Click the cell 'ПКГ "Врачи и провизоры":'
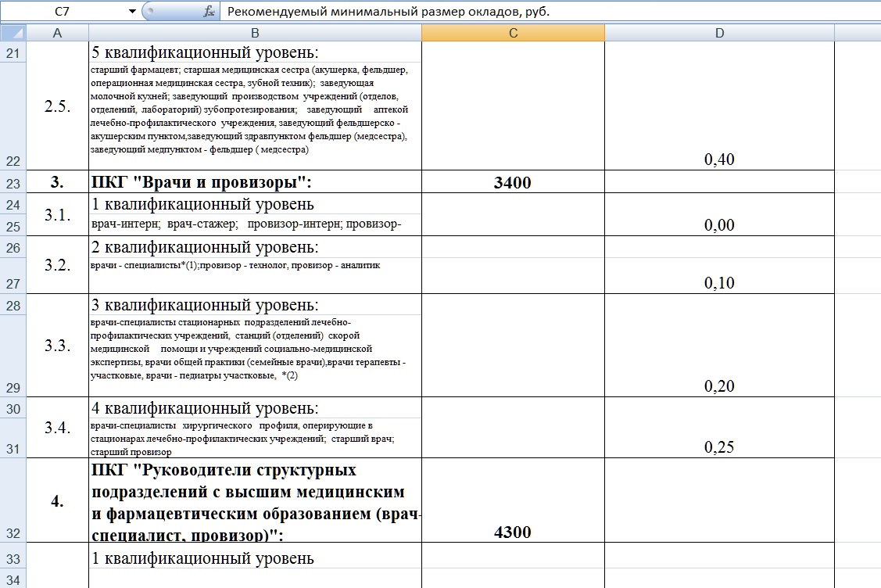 coord(255,182)
